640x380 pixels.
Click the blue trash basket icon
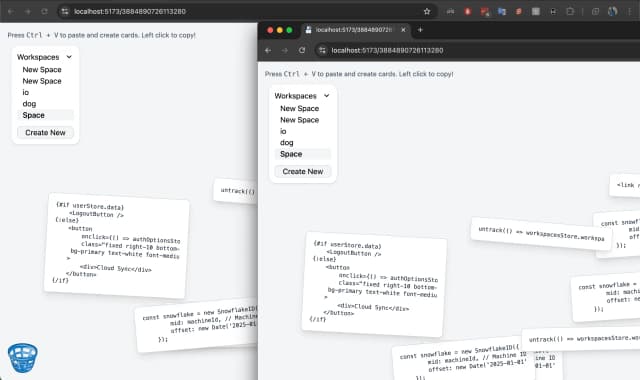click(x=22, y=358)
